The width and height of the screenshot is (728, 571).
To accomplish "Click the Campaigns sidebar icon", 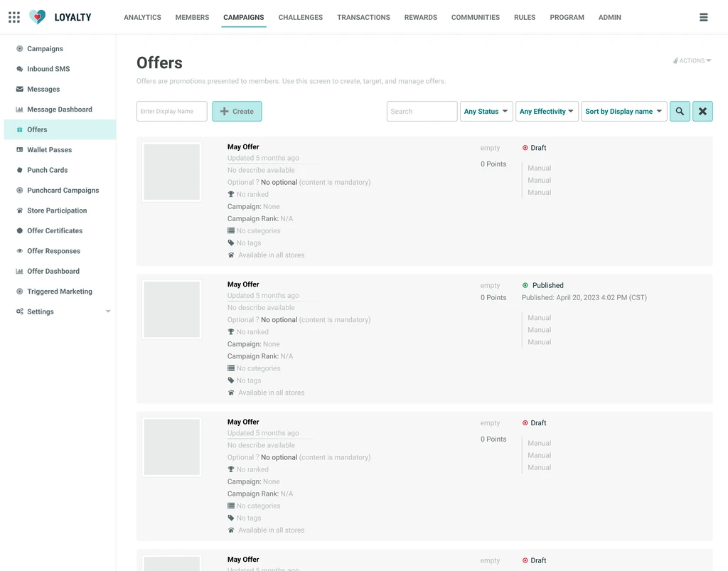I will click(19, 49).
